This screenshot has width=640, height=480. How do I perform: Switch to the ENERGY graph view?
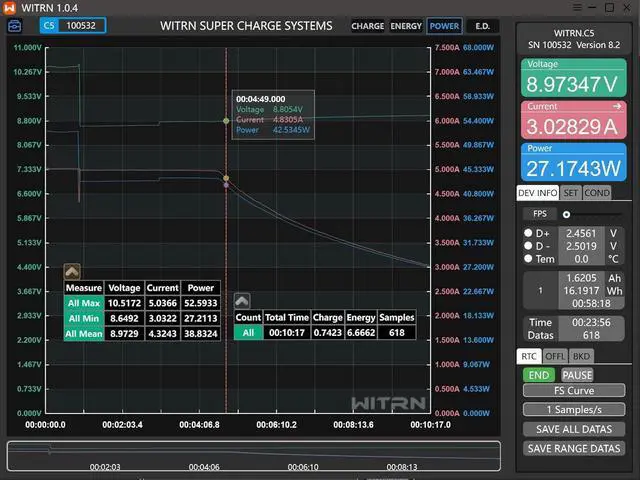point(405,26)
